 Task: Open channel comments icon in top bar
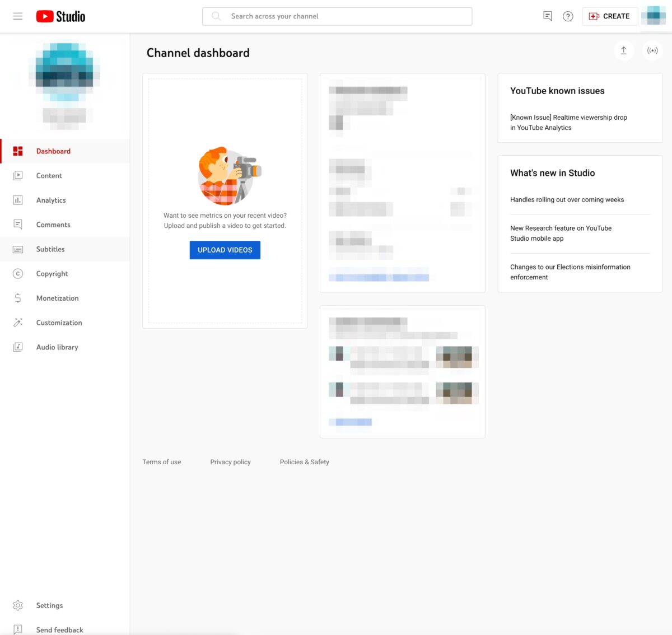tap(548, 16)
